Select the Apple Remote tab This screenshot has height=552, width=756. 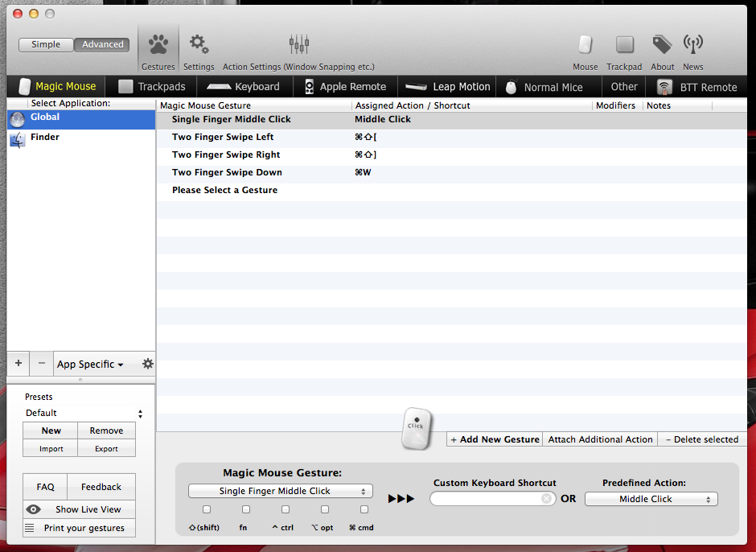[345, 87]
